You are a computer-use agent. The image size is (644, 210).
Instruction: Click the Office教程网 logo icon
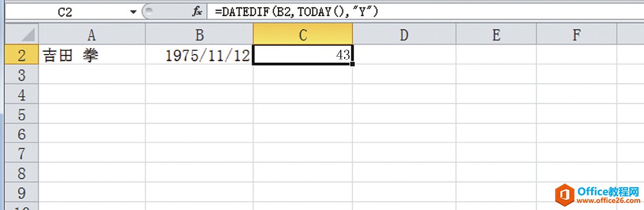564,195
